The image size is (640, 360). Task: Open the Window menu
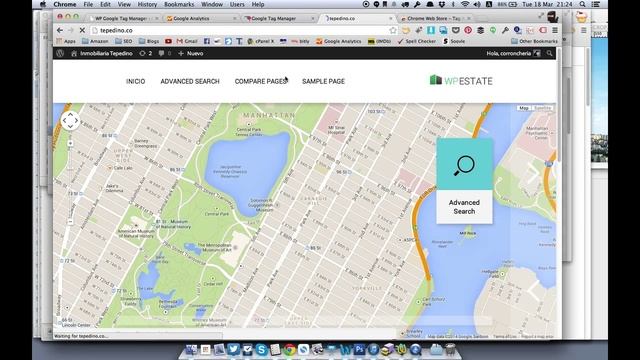tap(212, 4)
